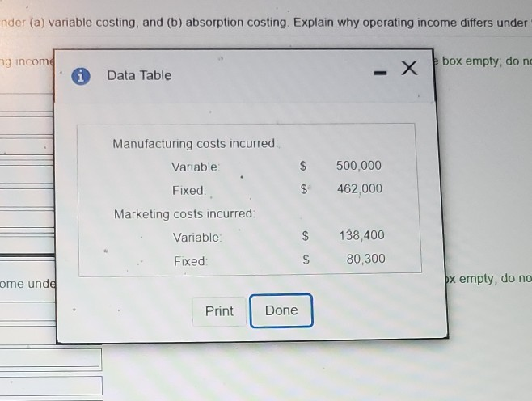532x401 pixels.
Task: Click Variable label under Marketing costs
Action: [x=197, y=237]
